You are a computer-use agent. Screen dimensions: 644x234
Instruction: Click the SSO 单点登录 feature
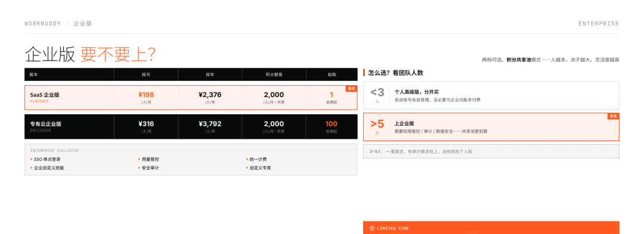click(47, 159)
